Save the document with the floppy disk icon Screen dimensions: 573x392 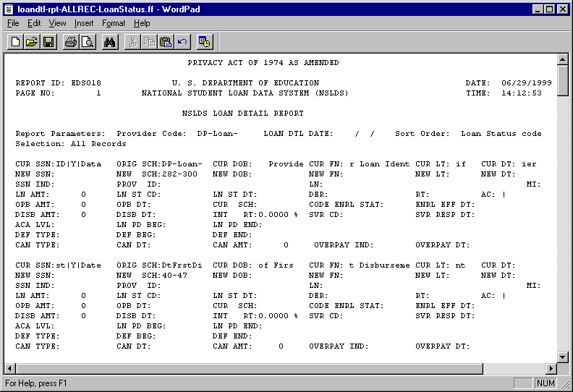[x=48, y=42]
